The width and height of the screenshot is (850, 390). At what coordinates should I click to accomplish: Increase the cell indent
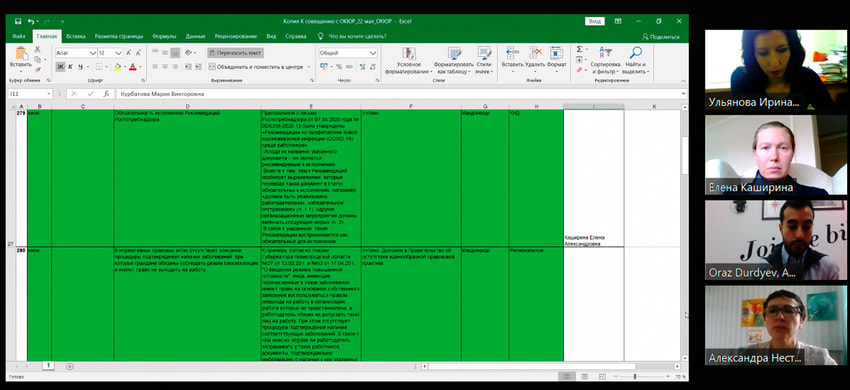coord(198,67)
